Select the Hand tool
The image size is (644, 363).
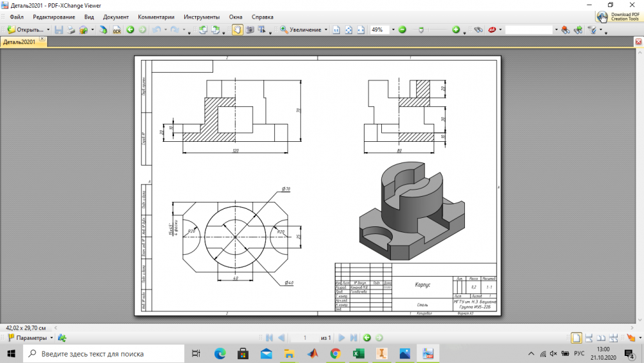point(236,30)
